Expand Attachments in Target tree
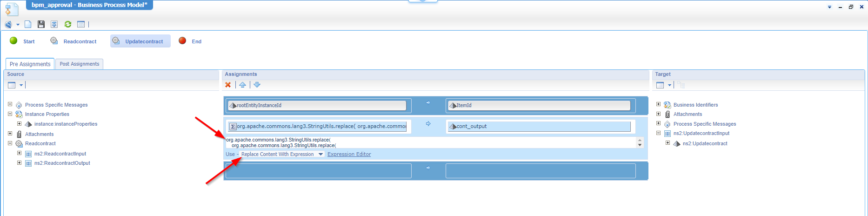Viewport: 868px width, 216px height. [x=658, y=114]
